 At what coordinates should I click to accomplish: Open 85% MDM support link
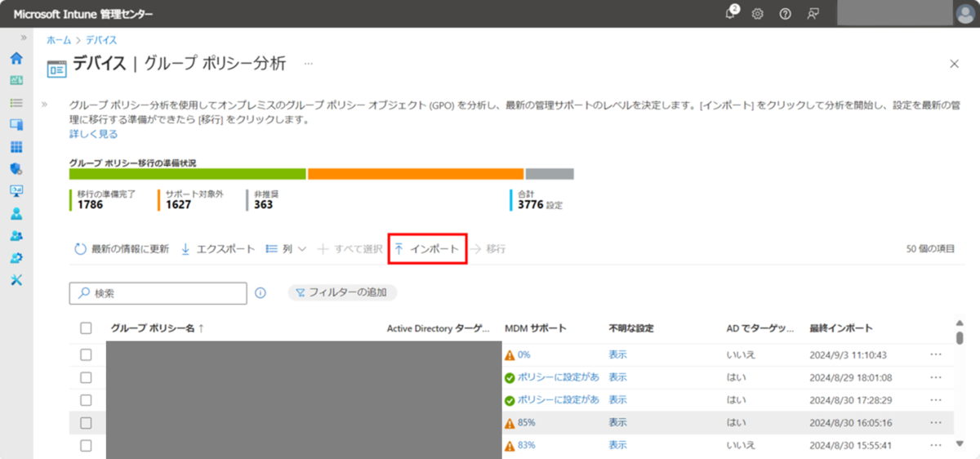(x=526, y=423)
